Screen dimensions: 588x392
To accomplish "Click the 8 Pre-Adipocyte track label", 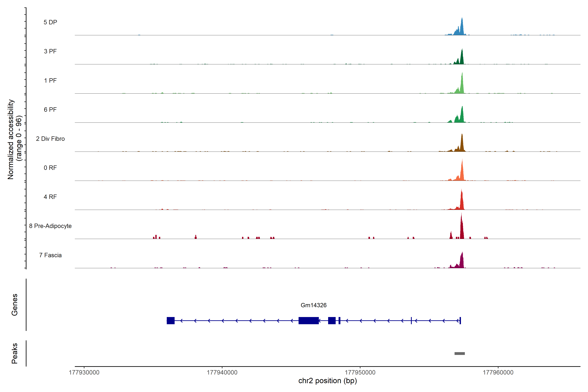I will click(x=50, y=226).
